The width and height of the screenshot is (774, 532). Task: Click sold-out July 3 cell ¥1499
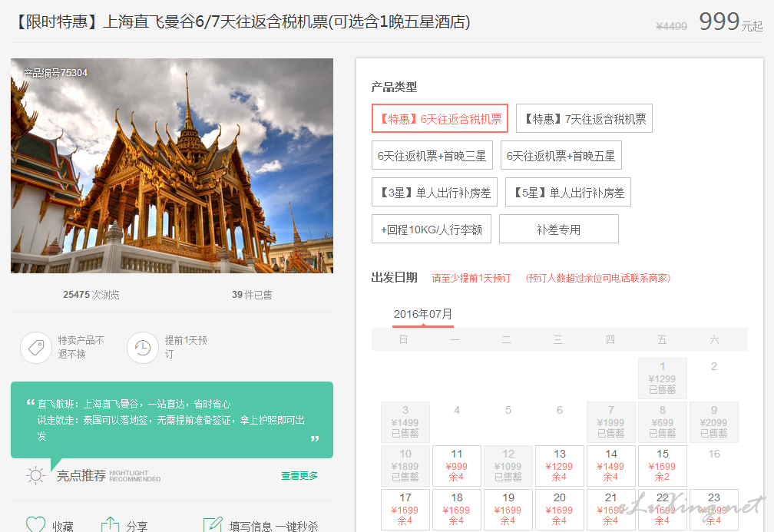tap(405, 422)
